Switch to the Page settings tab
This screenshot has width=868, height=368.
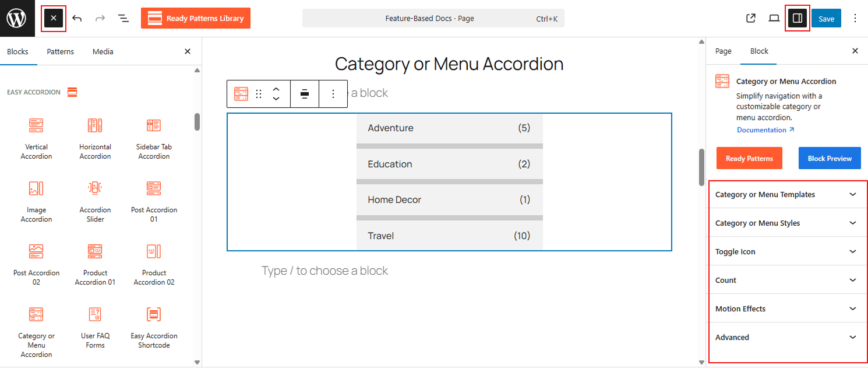722,51
